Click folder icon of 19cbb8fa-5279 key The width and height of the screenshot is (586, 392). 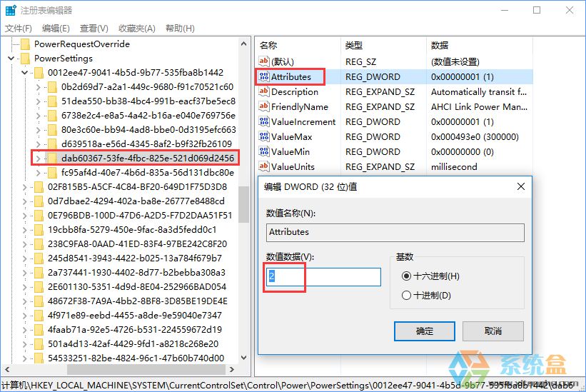click(x=39, y=230)
